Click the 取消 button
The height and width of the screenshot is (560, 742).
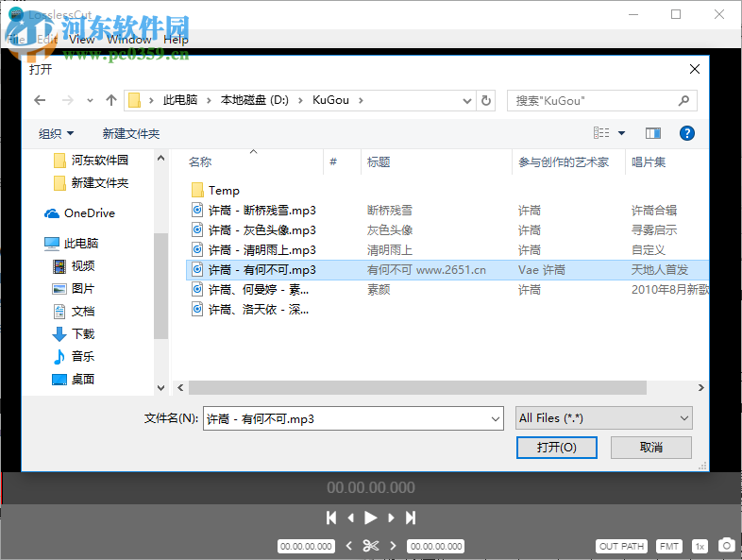point(651,448)
